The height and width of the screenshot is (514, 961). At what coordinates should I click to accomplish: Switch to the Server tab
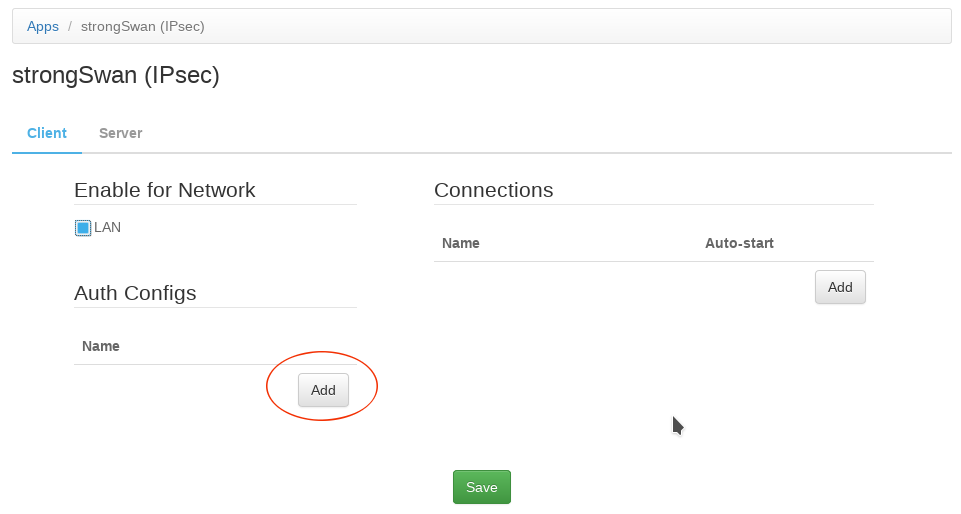(120, 133)
